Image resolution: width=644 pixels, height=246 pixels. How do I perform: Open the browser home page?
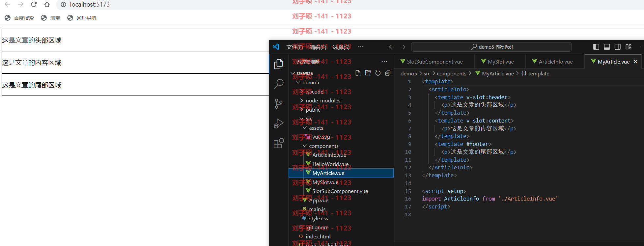click(x=47, y=4)
